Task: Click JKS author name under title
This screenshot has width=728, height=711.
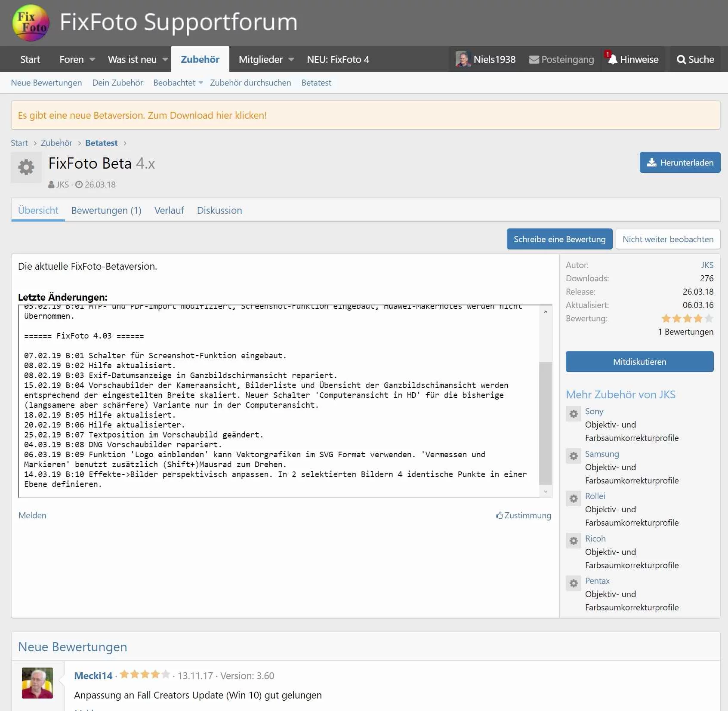Action: pyautogui.click(x=62, y=185)
